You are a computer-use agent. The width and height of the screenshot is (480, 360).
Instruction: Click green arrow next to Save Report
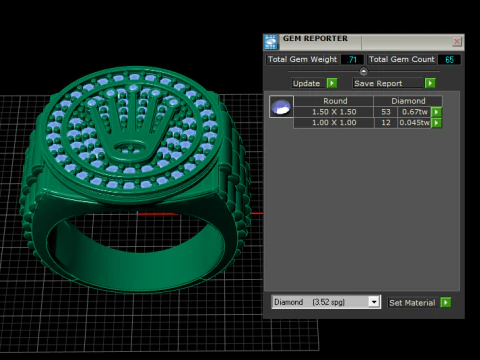[x=430, y=83]
